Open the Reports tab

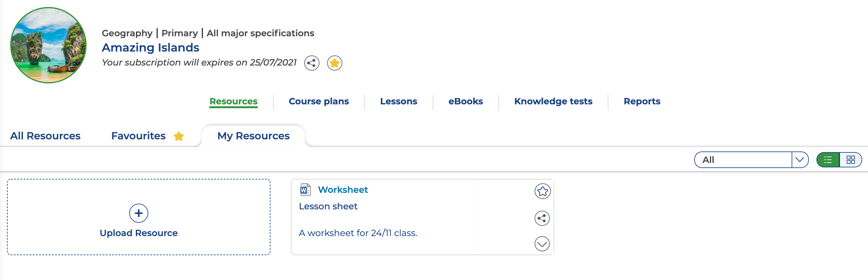tap(641, 101)
